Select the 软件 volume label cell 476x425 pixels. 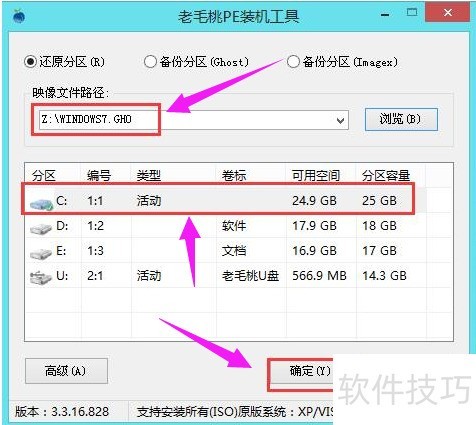234,226
